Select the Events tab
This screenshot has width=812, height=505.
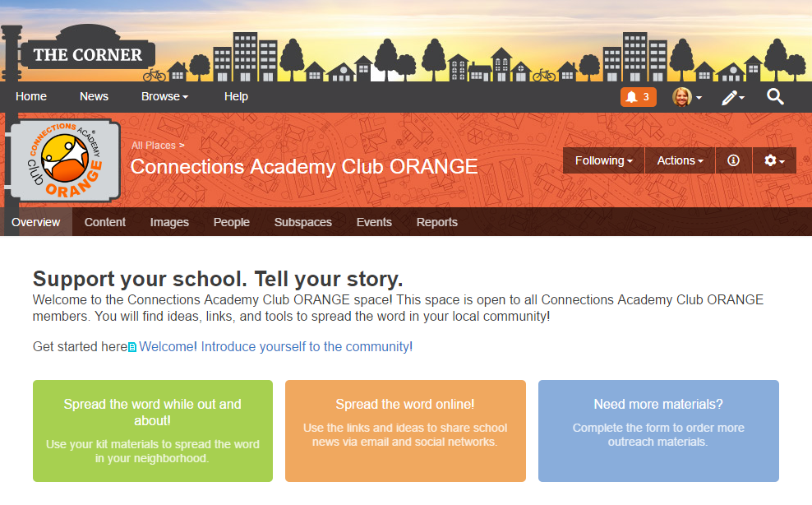click(374, 222)
